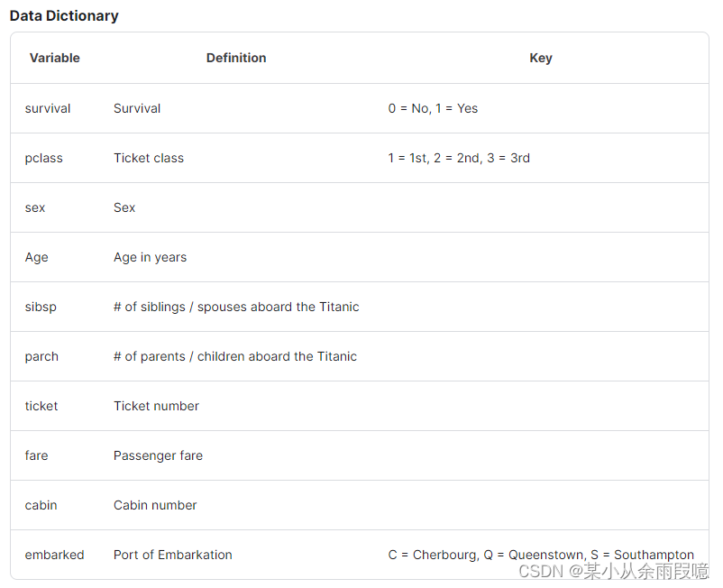This screenshot has height=588, width=723.
Task: Select the Key column header
Action: (540, 58)
